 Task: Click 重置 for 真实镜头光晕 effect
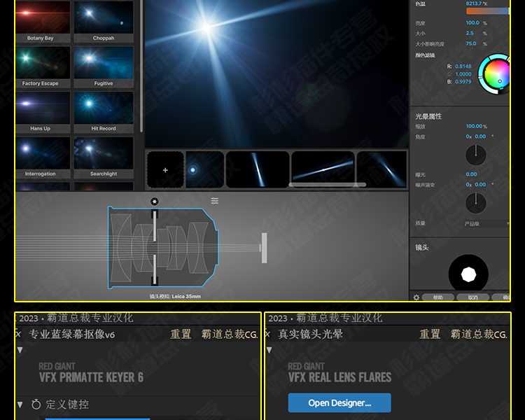pyautogui.click(x=430, y=334)
